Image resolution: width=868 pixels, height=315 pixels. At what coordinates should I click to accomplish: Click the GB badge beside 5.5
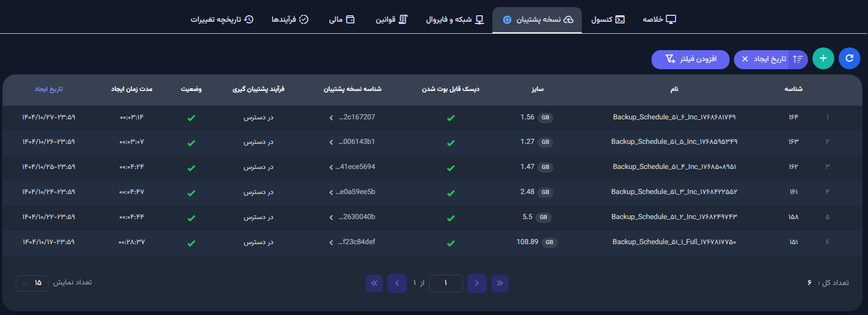click(544, 217)
